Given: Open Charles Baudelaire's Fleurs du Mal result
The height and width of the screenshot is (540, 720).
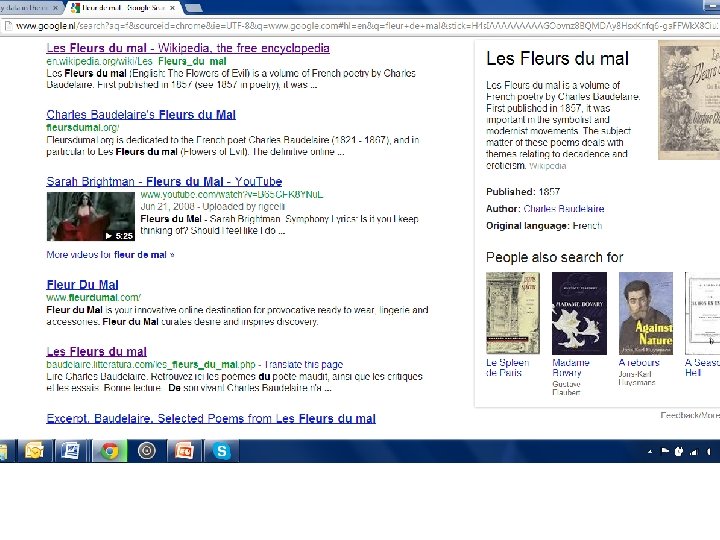Looking at the screenshot, I should pyautogui.click(x=141, y=114).
